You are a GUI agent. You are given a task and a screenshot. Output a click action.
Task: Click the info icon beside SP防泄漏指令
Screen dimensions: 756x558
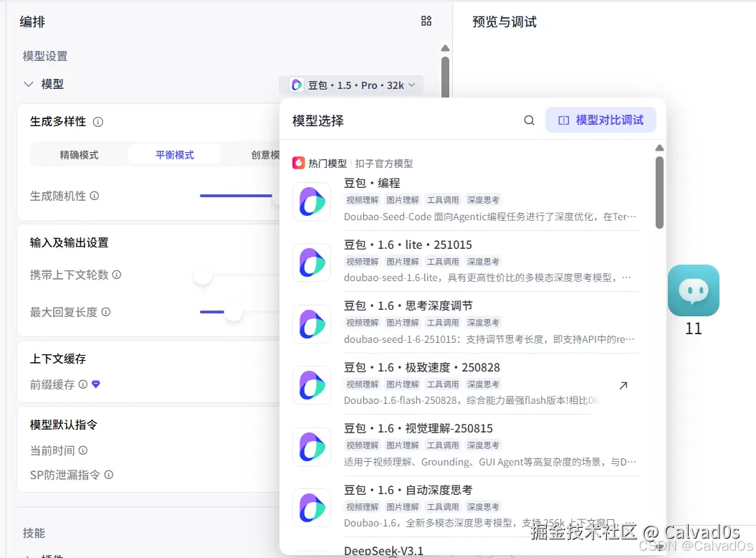tap(109, 475)
